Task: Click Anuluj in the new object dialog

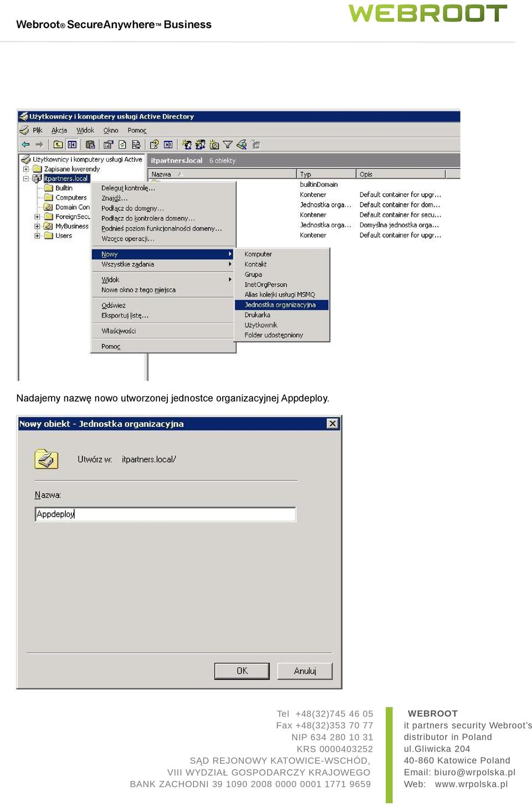Action: tap(305, 671)
